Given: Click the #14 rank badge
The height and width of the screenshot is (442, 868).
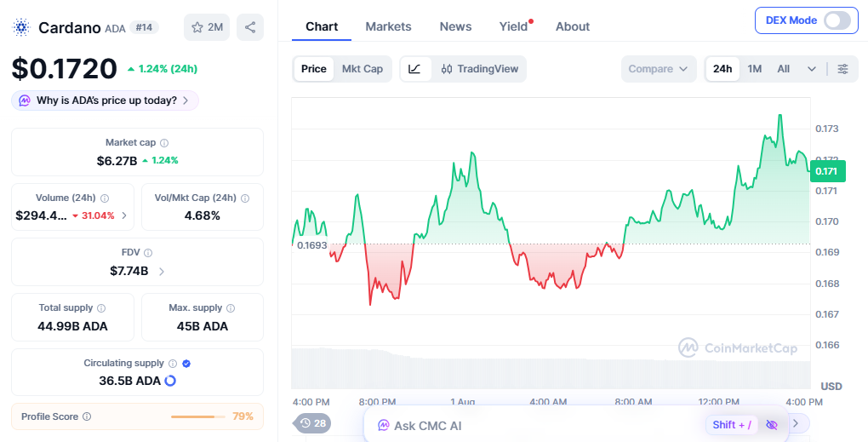Looking at the screenshot, I should tap(144, 27).
